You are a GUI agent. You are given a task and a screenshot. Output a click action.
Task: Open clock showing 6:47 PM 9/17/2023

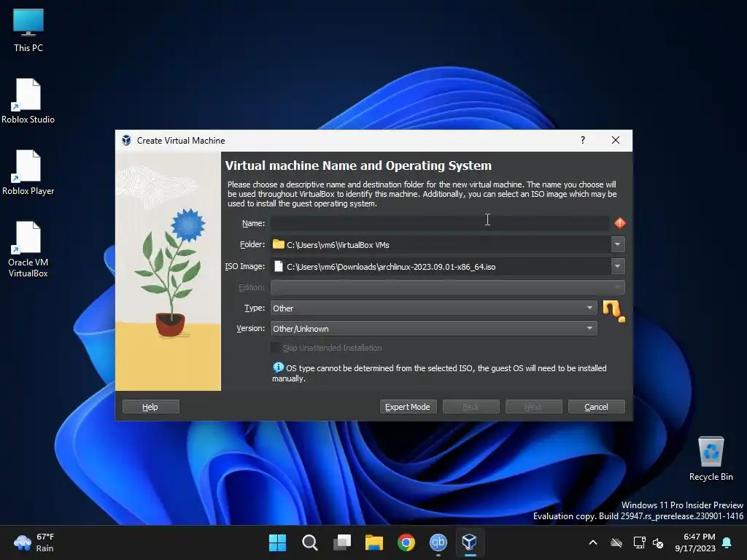click(695, 542)
